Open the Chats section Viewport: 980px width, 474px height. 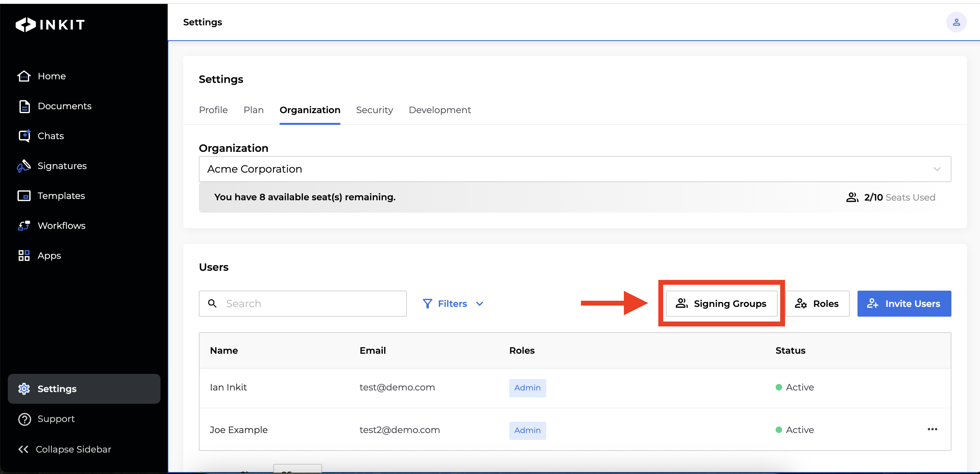point(41,136)
